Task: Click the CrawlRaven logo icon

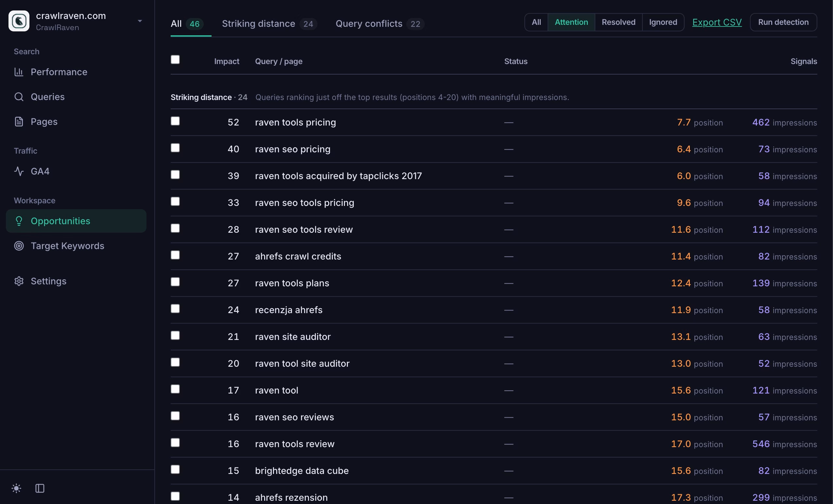Action: (19, 21)
